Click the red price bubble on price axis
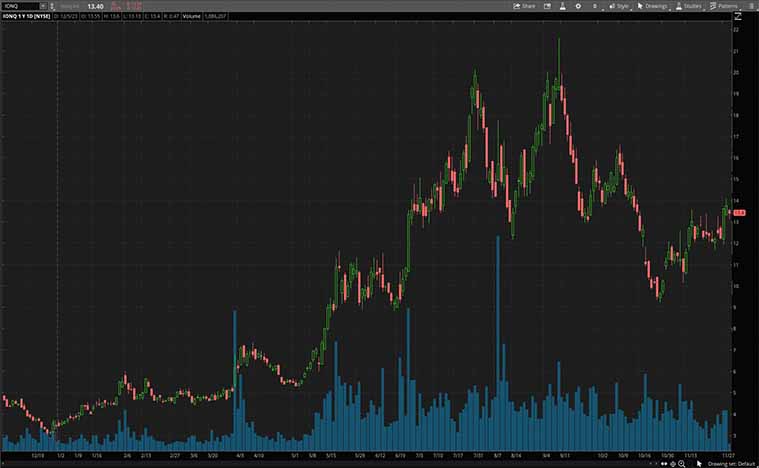The height and width of the screenshot is (468, 759). coord(739,212)
